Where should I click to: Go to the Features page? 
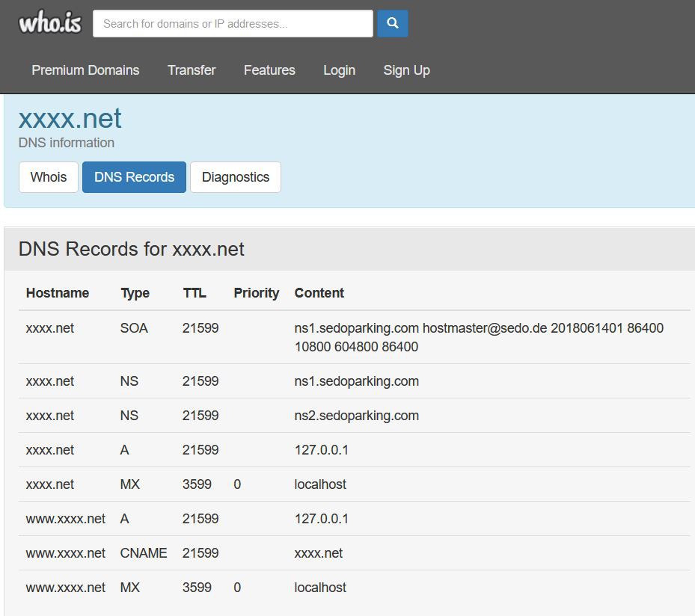[269, 70]
